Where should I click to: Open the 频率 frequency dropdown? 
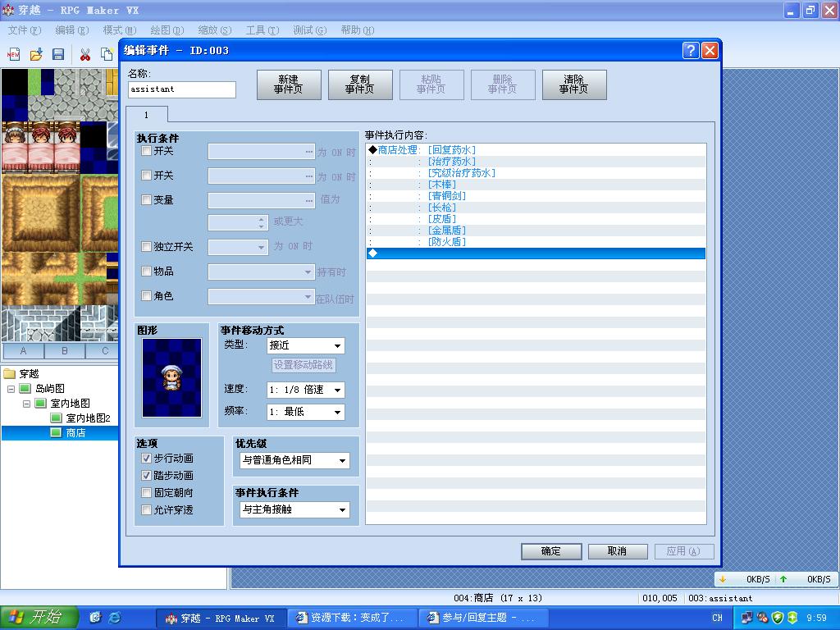[x=305, y=412]
